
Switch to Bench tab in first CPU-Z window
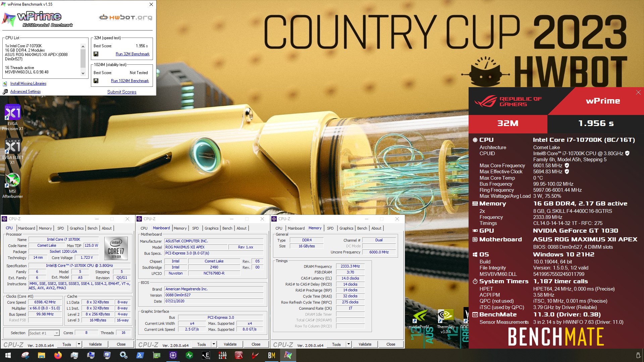92,228
